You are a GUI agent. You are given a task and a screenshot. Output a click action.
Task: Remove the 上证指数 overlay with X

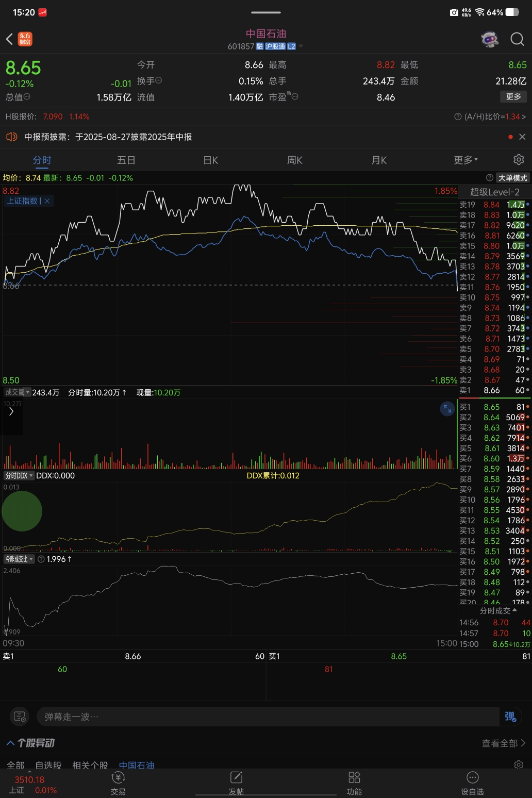[x=47, y=201]
